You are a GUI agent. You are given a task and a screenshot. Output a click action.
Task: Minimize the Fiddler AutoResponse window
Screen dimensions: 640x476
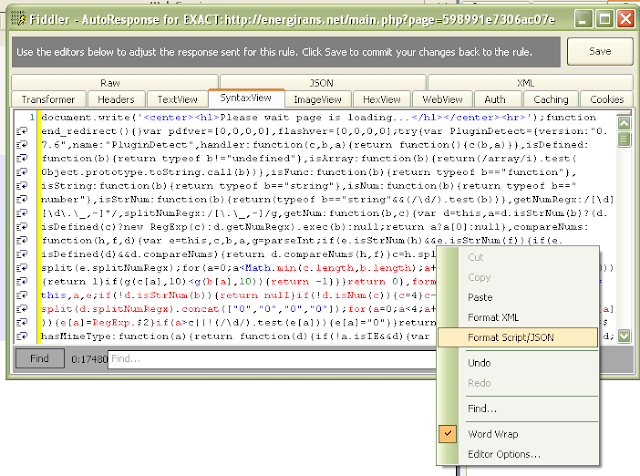(x=583, y=19)
